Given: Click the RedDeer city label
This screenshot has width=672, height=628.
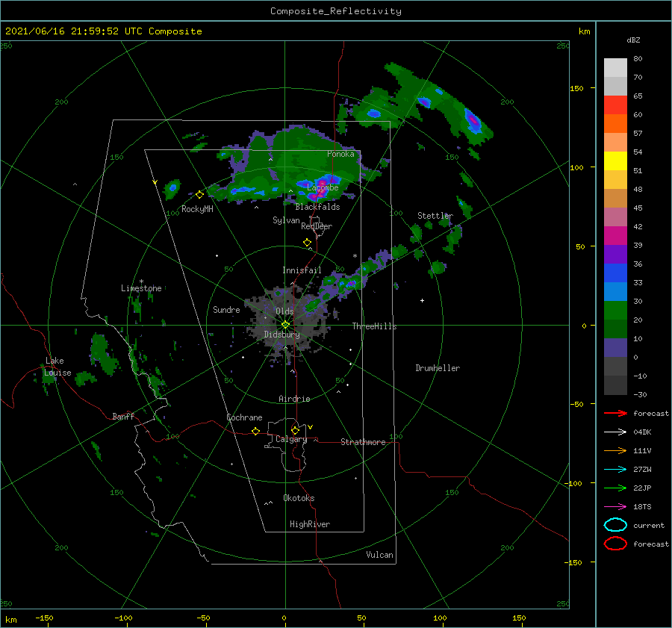Looking at the screenshot, I should [x=317, y=226].
